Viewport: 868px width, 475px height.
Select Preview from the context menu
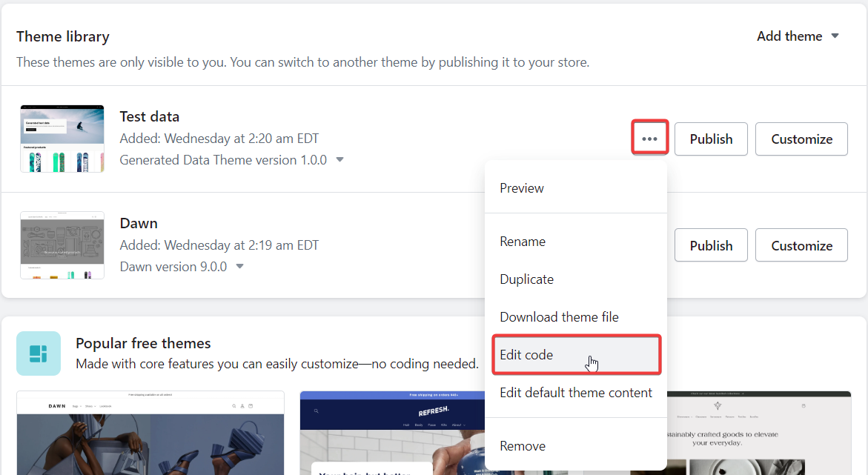click(x=521, y=188)
